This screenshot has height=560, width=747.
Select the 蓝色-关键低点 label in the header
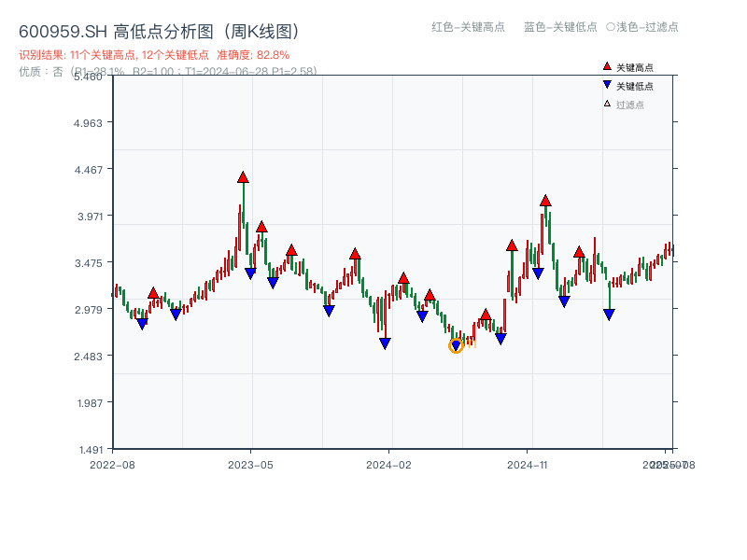pos(560,27)
